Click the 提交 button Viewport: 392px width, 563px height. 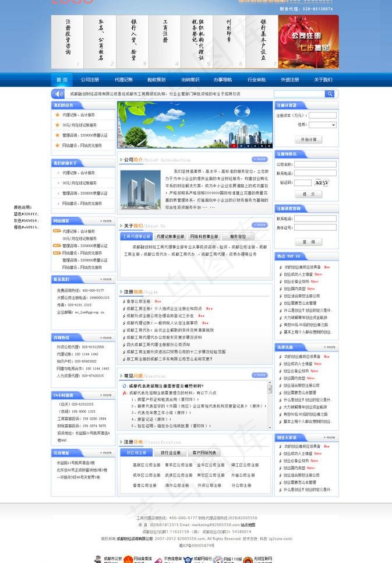pos(308,194)
